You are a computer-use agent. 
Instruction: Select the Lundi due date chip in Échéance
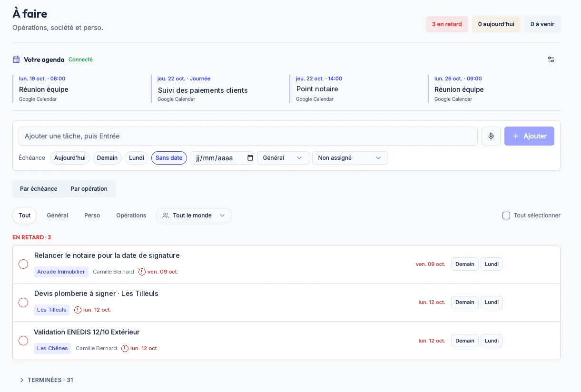click(137, 158)
